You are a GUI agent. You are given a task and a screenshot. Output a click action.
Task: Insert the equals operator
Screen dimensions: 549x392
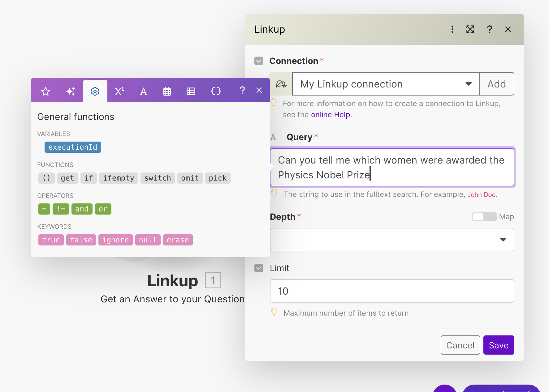[x=44, y=209]
